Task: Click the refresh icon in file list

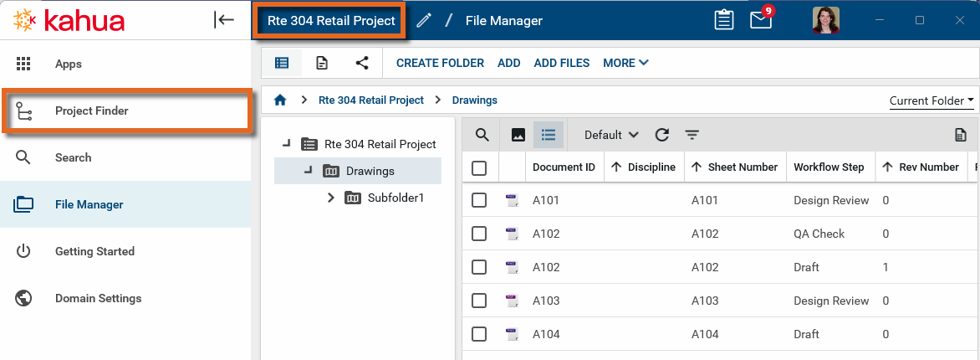Action: coord(662,135)
